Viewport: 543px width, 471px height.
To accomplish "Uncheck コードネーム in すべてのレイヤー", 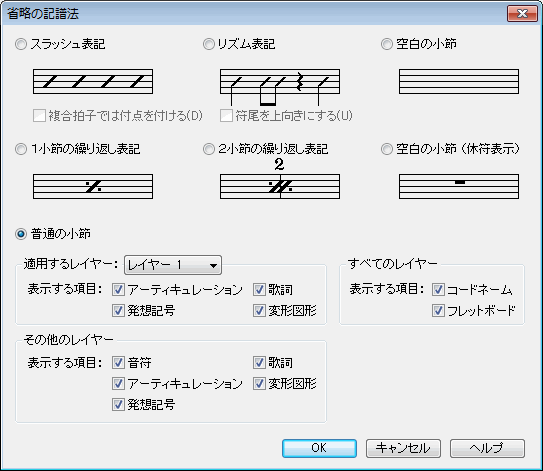I will [438, 290].
